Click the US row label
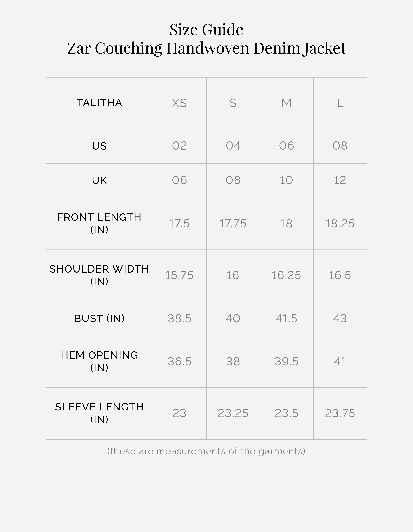 (99, 146)
